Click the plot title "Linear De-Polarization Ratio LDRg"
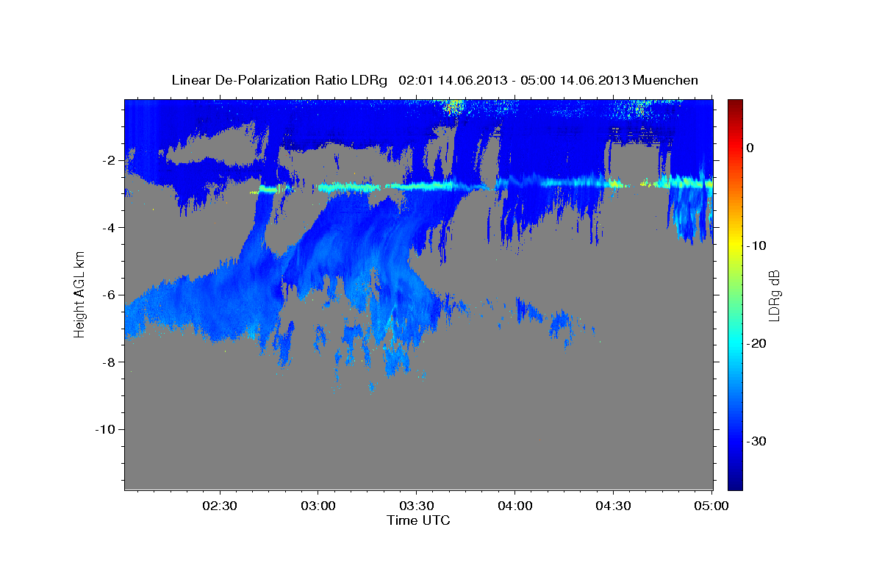 click(x=279, y=80)
